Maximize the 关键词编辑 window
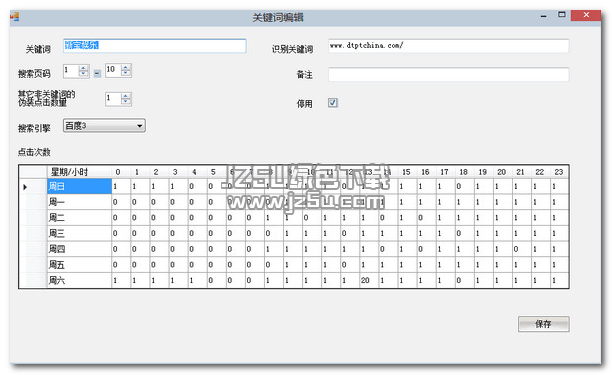 562,15
